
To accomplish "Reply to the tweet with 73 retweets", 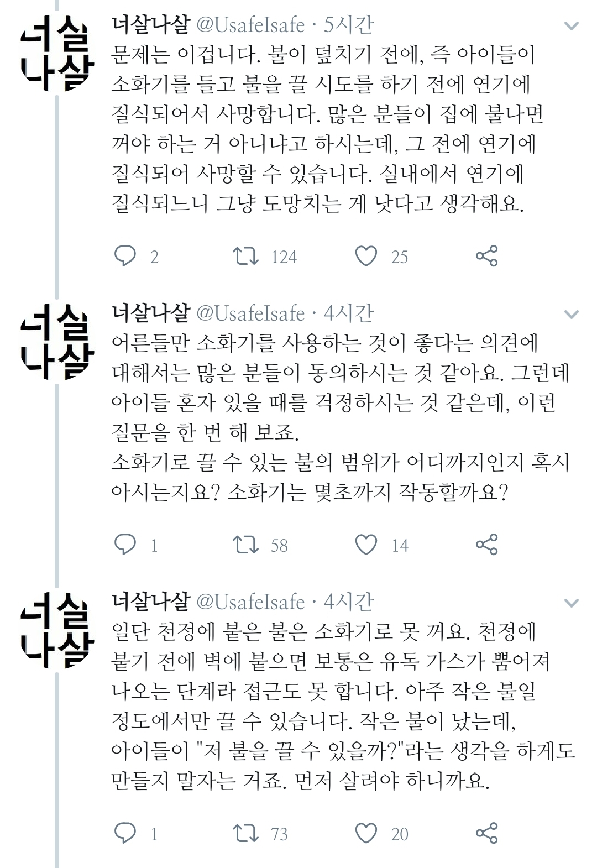I will pyautogui.click(x=125, y=833).
